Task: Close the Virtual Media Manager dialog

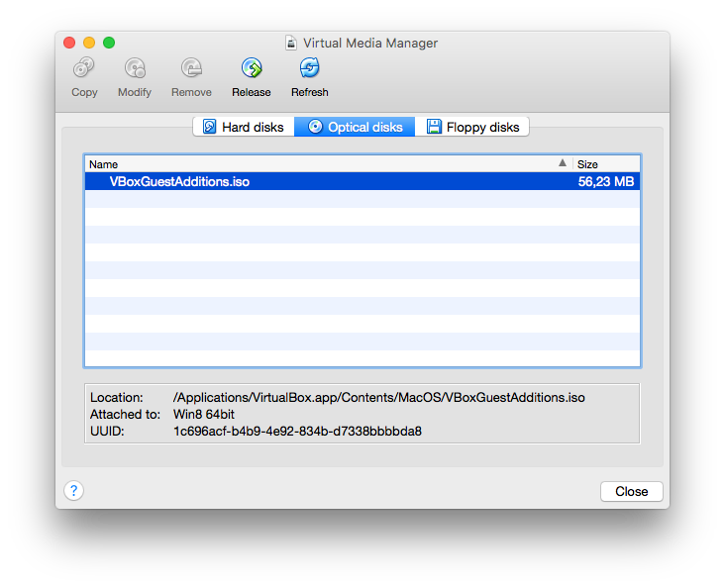Action: 632,491
